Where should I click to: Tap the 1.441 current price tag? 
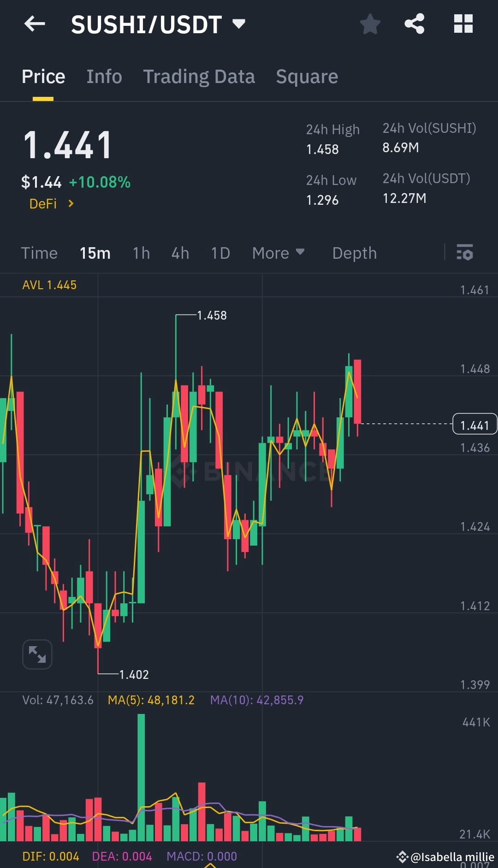(x=474, y=424)
